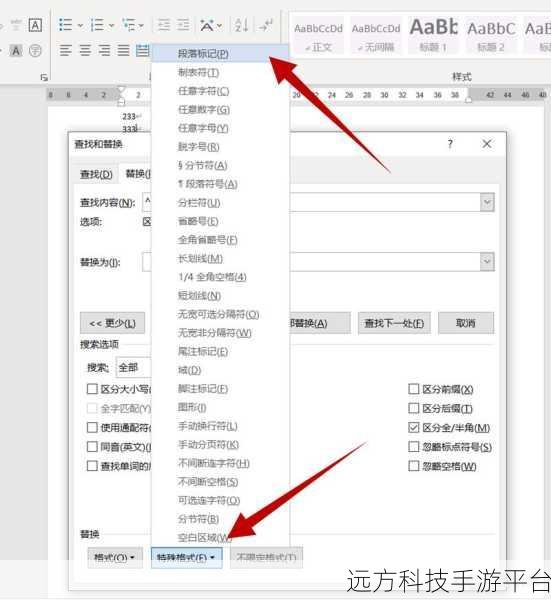Open the 格式(O) dropdown button

pos(115,557)
